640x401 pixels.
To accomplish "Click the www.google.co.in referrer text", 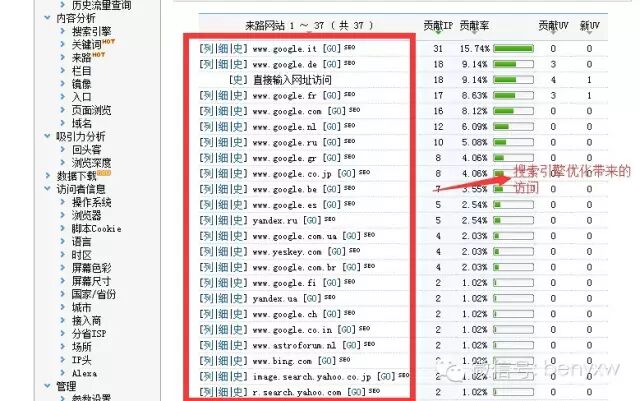I will pos(292,330).
